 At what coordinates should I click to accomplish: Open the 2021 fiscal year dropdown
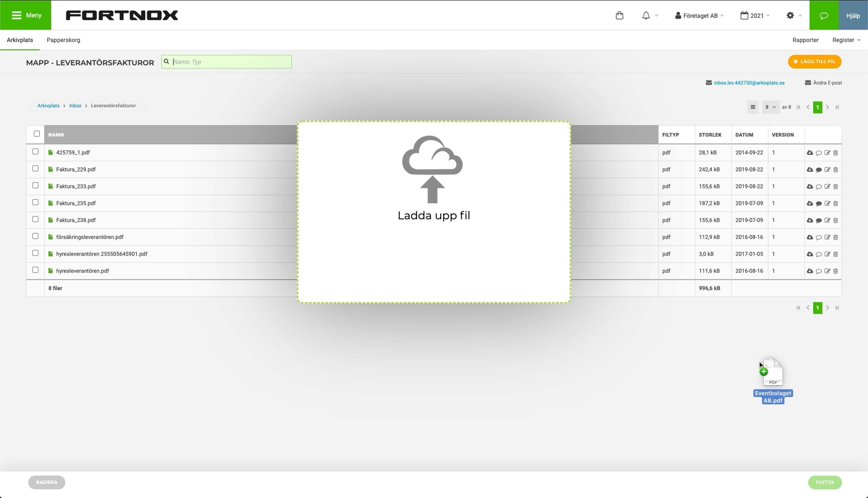[756, 16]
